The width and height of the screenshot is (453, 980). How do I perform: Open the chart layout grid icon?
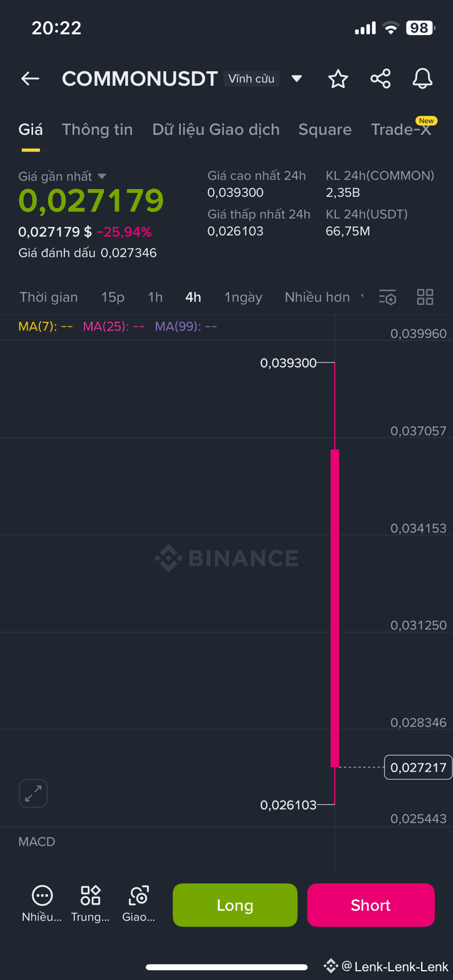click(x=425, y=297)
